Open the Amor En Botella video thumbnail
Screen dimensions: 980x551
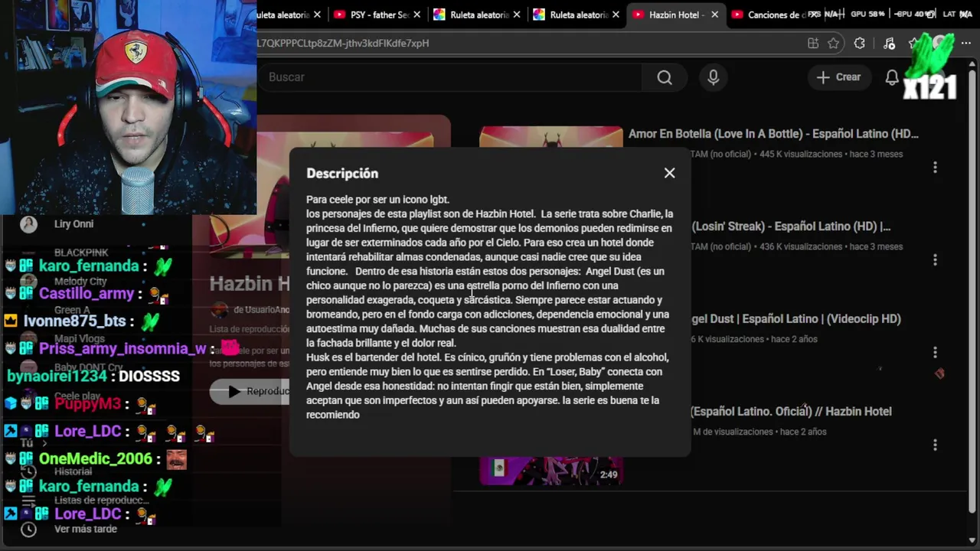point(551,136)
